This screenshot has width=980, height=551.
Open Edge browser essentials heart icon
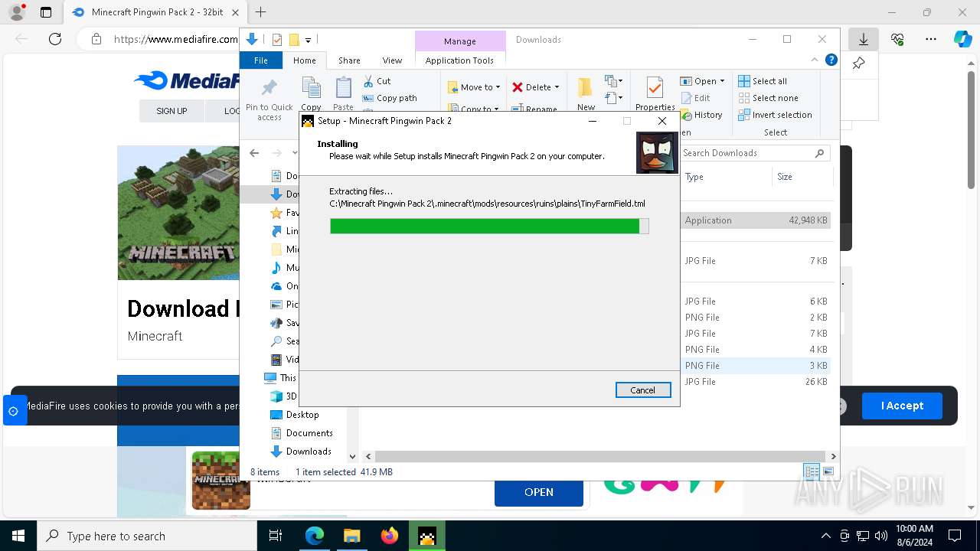click(897, 39)
